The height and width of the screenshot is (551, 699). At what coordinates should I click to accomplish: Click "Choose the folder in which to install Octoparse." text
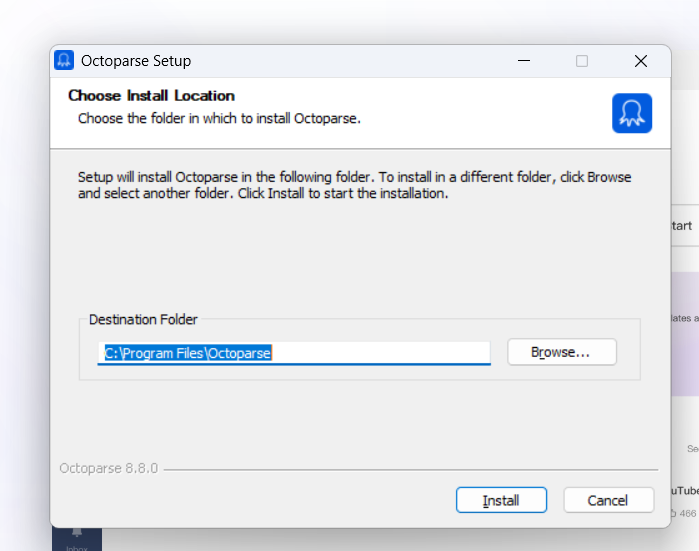[219, 119]
